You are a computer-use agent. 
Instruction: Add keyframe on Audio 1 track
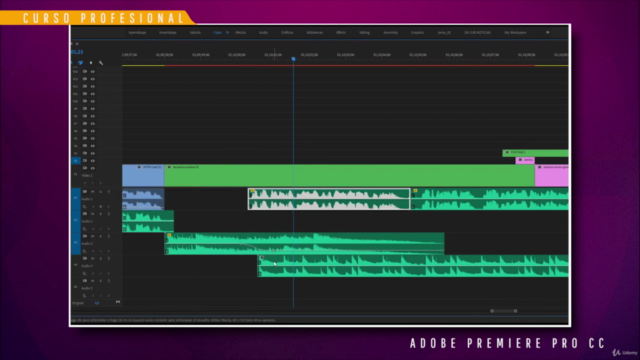pos(100,207)
